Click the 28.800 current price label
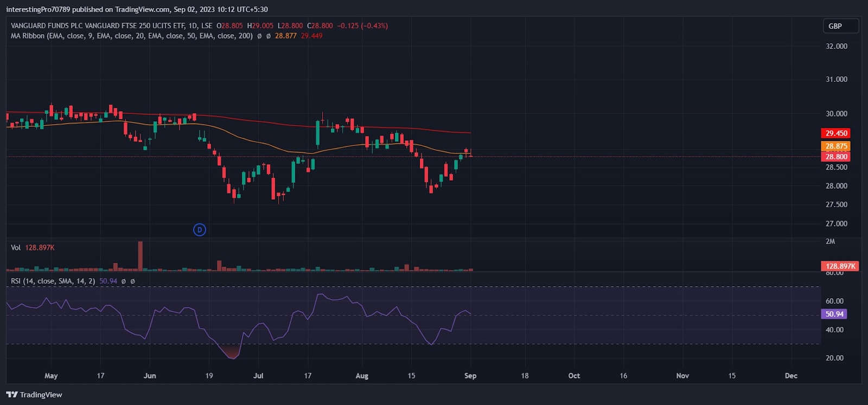 (x=836, y=157)
